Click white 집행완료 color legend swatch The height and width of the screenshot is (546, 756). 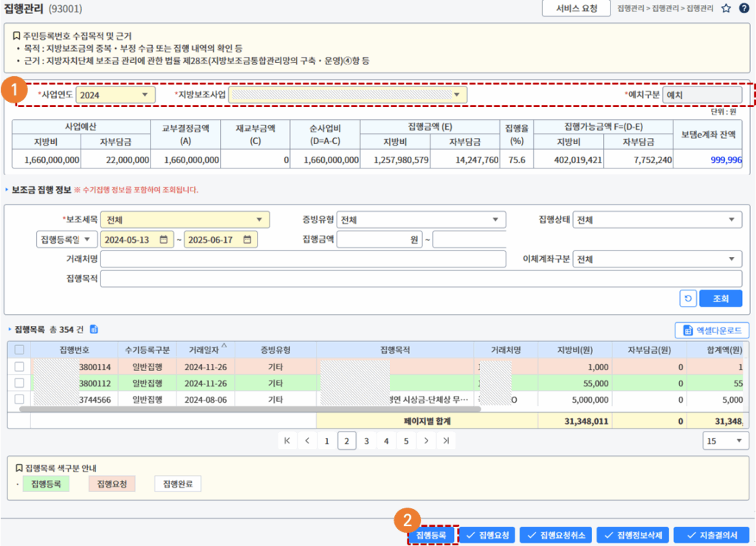(178, 484)
